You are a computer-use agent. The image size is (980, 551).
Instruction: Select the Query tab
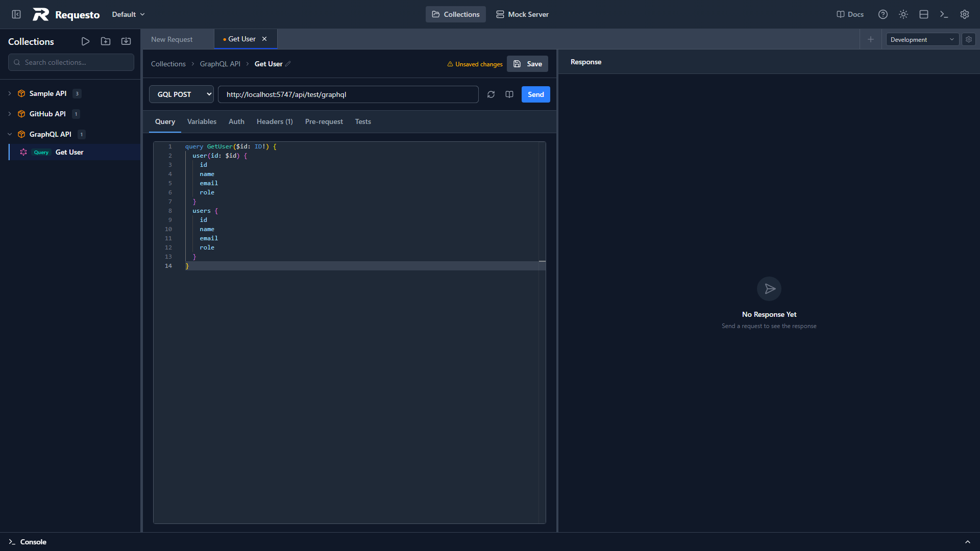pos(165,121)
